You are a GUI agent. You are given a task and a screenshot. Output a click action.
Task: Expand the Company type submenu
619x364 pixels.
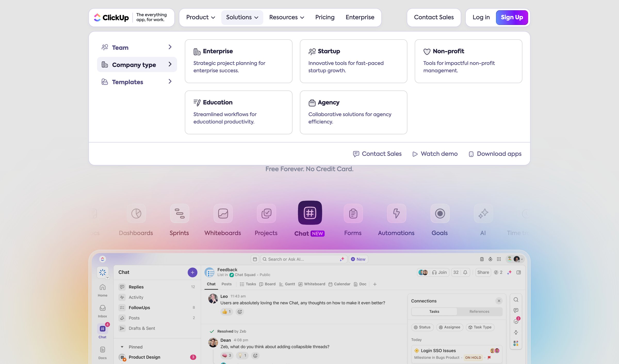[137, 64]
